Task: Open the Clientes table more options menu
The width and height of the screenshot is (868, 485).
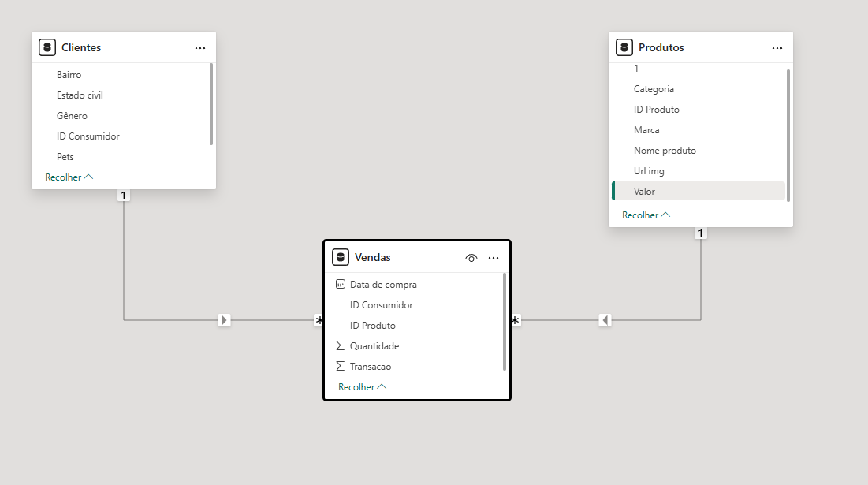Action: pyautogui.click(x=200, y=48)
